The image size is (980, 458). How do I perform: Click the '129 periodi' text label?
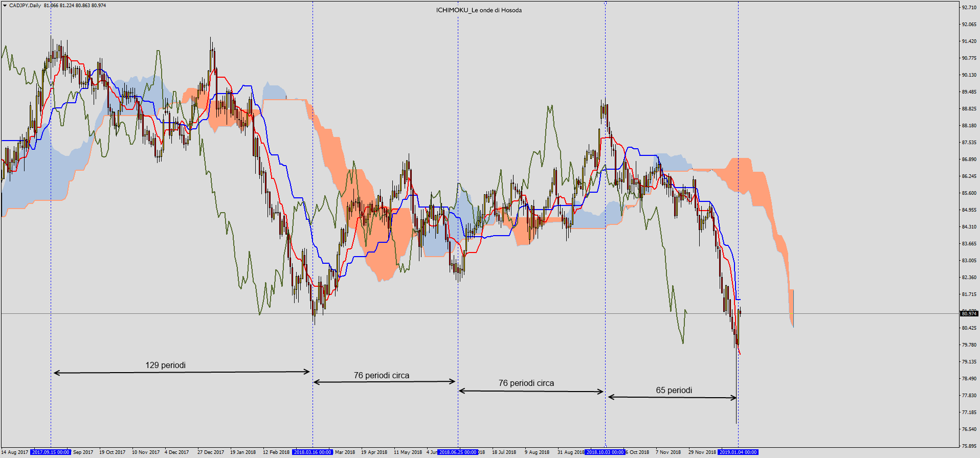165,365
